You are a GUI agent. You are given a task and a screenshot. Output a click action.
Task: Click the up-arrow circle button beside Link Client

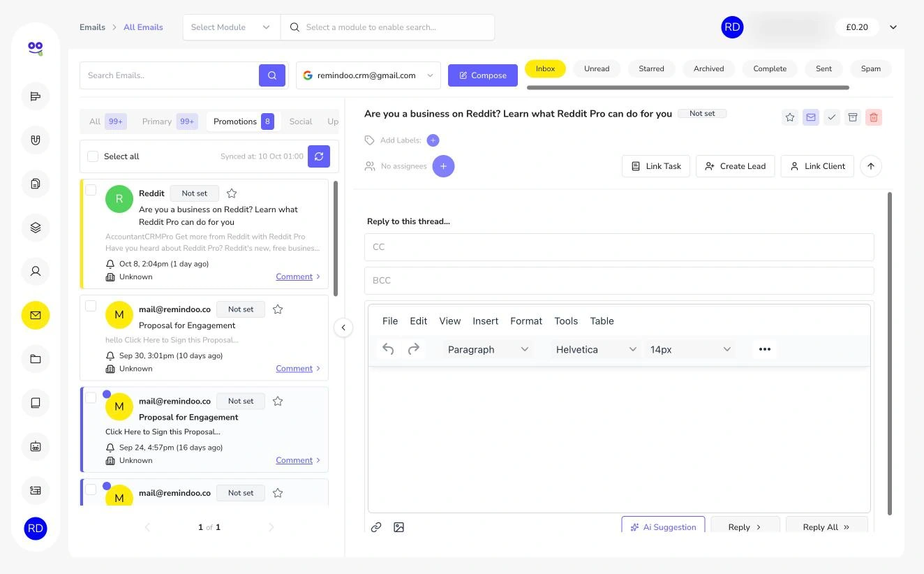pyautogui.click(x=871, y=166)
